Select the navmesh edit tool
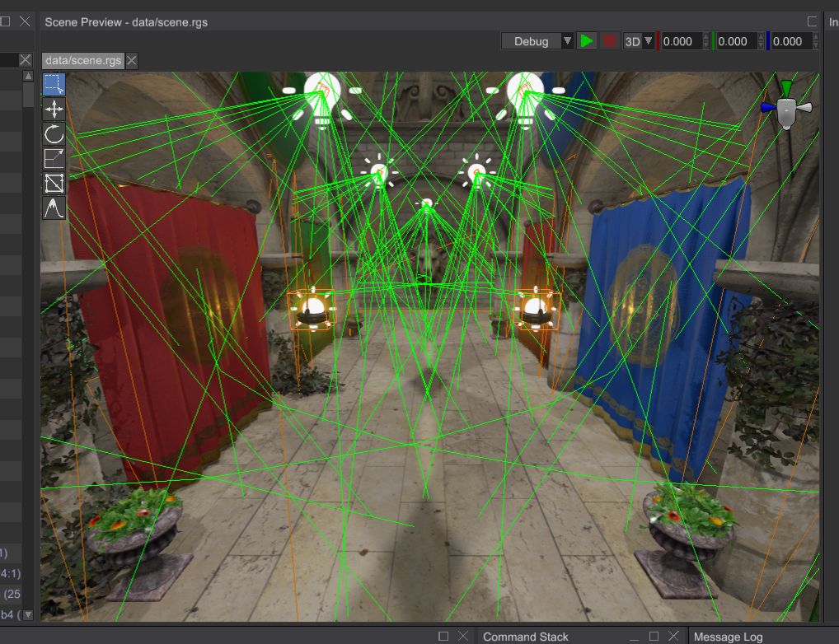 [54, 183]
